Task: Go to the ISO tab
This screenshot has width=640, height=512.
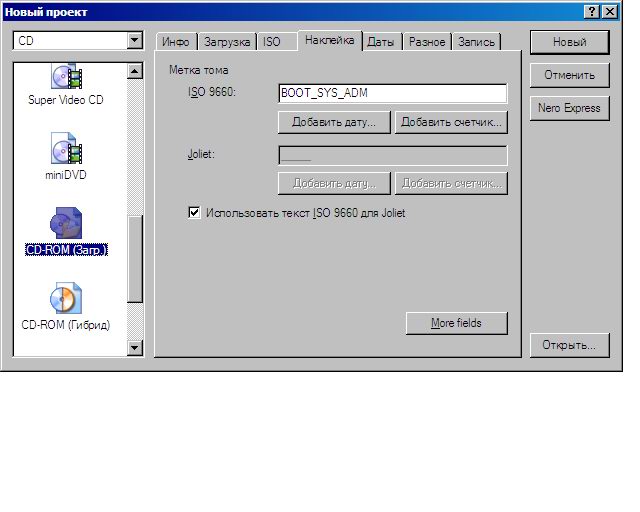Action: coord(272,42)
